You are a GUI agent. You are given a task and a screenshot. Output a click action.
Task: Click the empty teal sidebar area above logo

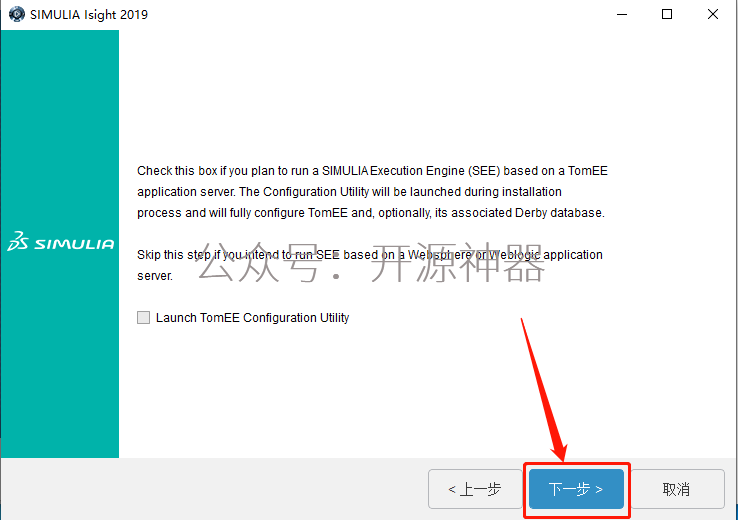[60, 127]
